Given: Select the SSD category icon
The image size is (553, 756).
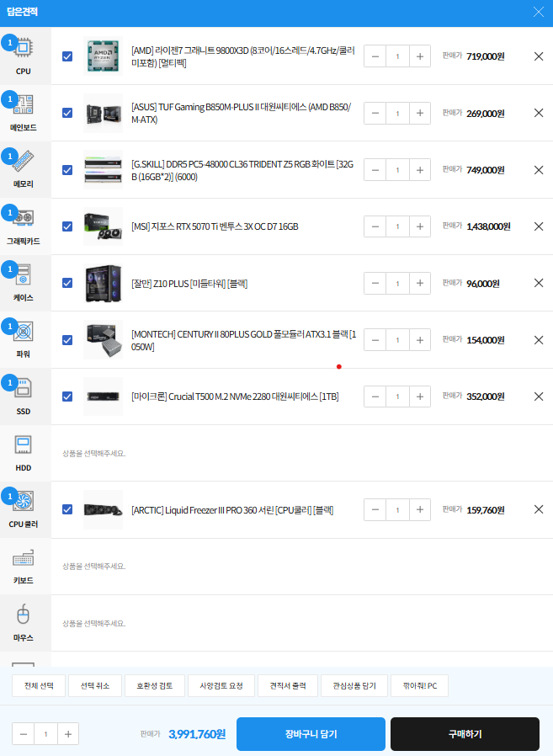Looking at the screenshot, I should tap(23, 388).
